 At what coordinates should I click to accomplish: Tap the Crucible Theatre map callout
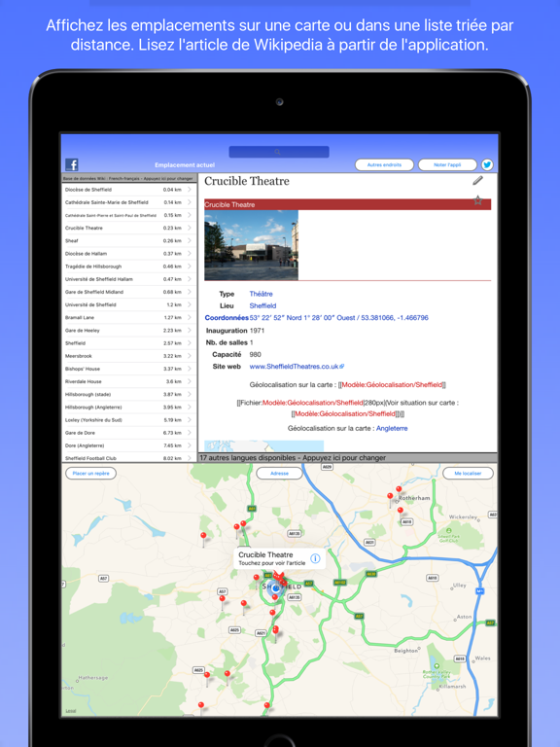(x=280, y=558)
